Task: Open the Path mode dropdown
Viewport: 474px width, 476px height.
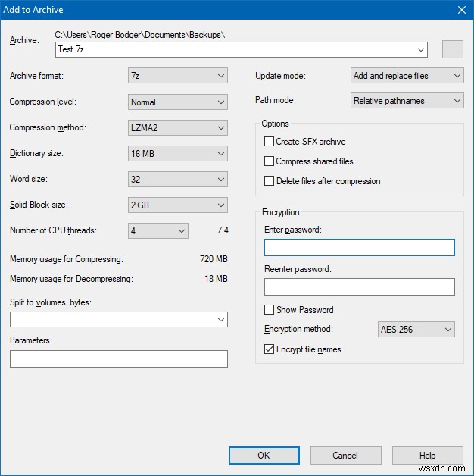Action: coord(407,101)
